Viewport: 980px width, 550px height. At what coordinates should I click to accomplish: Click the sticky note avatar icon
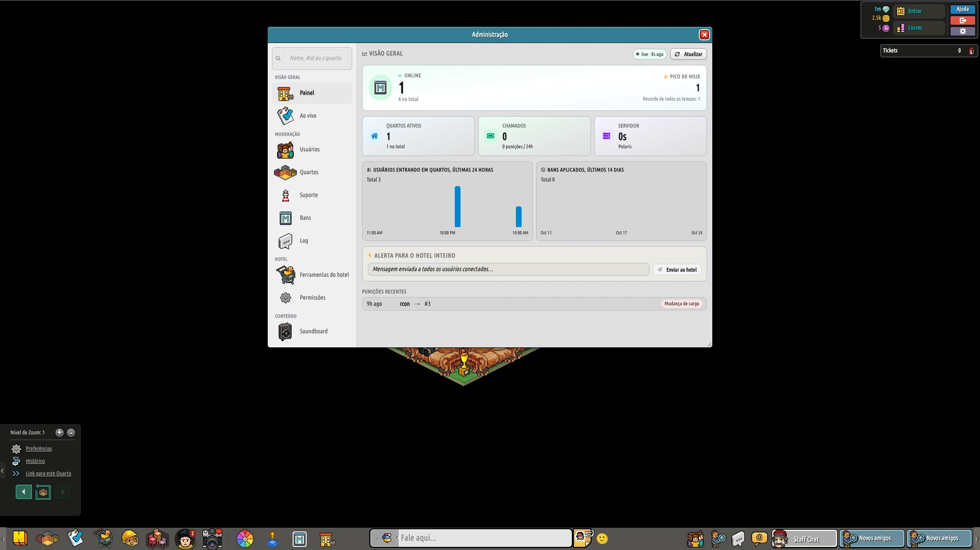583,538
